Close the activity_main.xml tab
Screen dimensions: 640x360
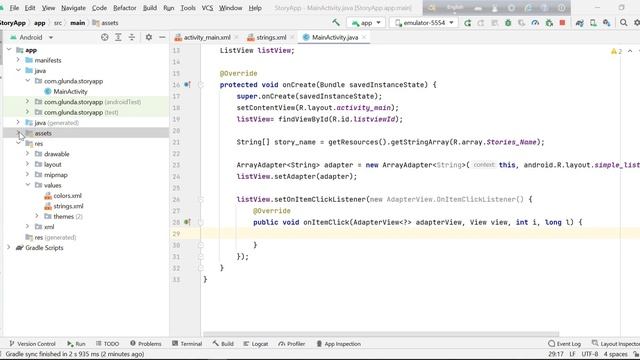[236, 37]
